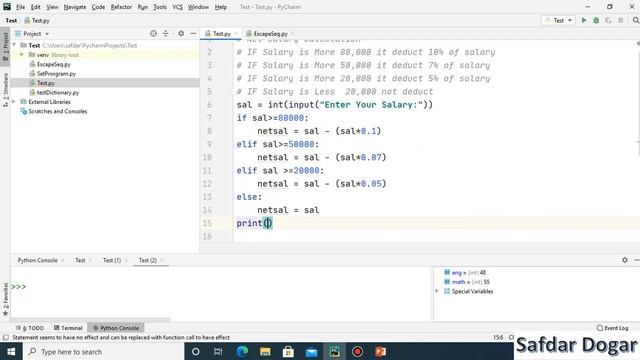Screen dimensions: 640x360
Task: Open the Terminal tool window
Action: click(68, 328)
